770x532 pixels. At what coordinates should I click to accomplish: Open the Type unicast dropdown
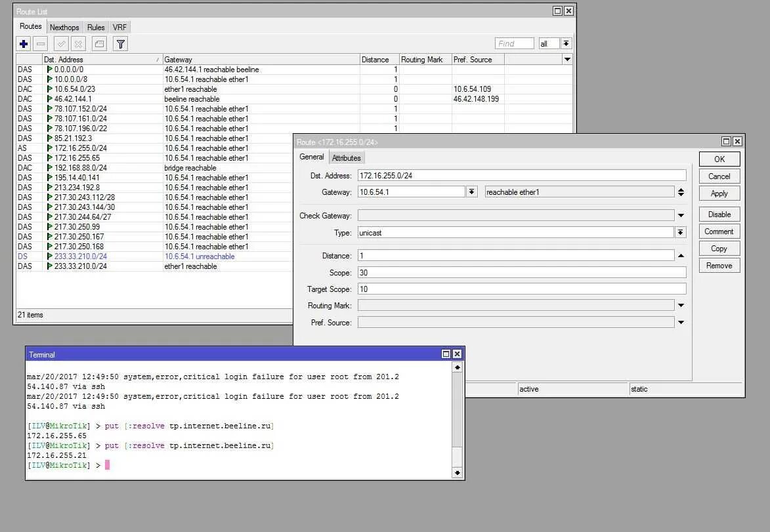pos(681,233)
